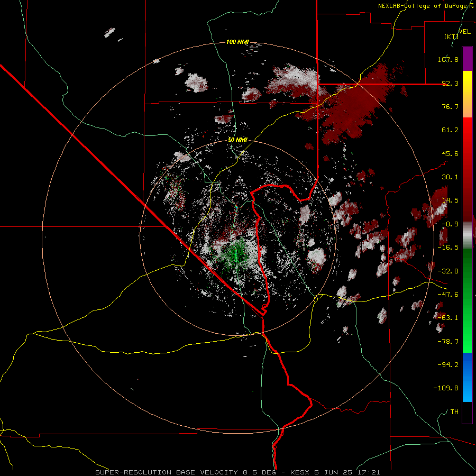Click the [KT] units label

pyautogui.click(x=452, y=36)
